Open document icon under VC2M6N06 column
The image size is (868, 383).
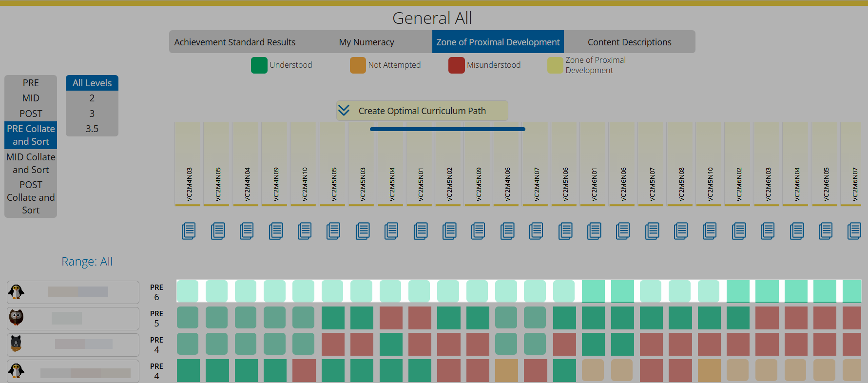click(623, 230)
